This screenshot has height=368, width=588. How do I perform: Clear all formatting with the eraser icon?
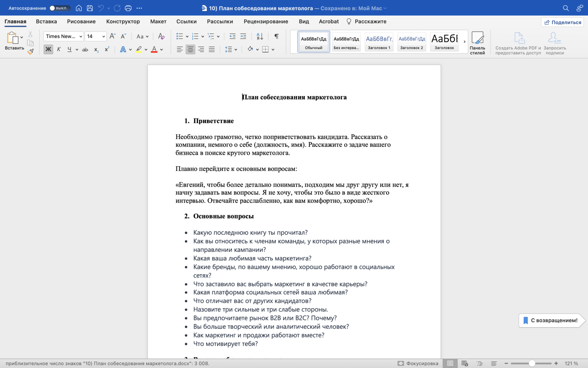pos(161,36)
